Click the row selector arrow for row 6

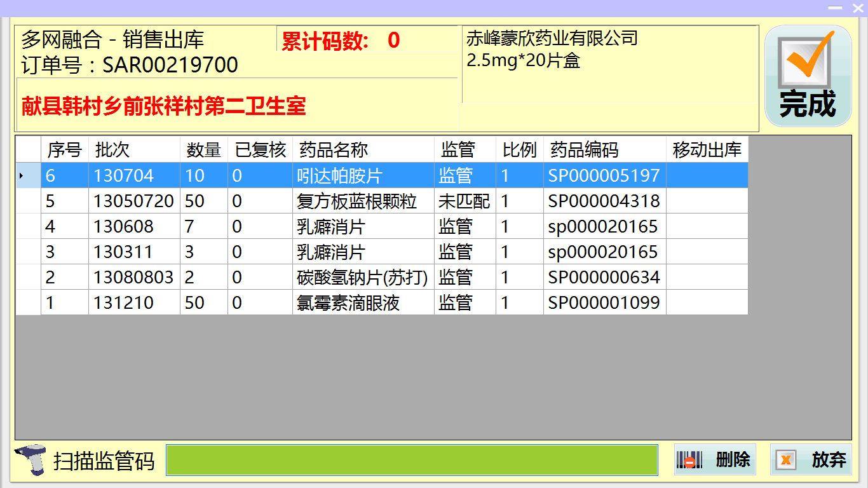28,175
